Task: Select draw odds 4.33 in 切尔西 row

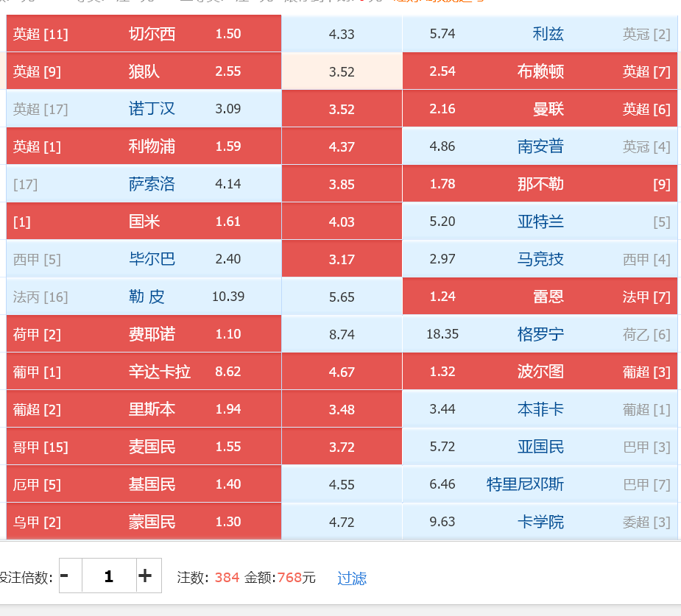Action: pyautogui.click(x=342, y=33)
